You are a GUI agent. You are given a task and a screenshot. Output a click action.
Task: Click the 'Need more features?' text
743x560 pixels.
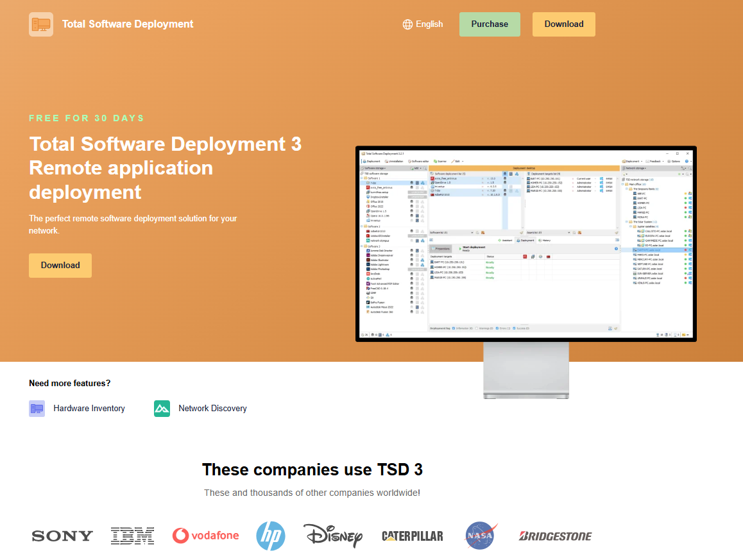tap(70, 384)
